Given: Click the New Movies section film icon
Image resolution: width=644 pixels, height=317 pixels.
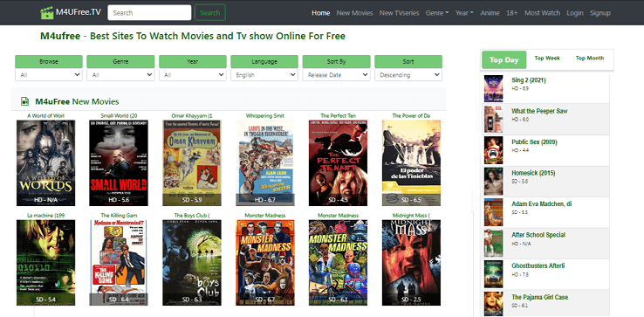Looking at the screenshot, I should (25, 101).
